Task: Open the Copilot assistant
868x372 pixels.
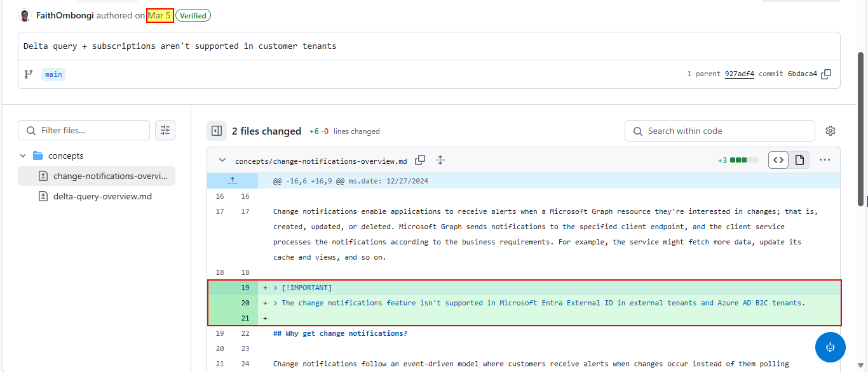Action: coord(830,347)
